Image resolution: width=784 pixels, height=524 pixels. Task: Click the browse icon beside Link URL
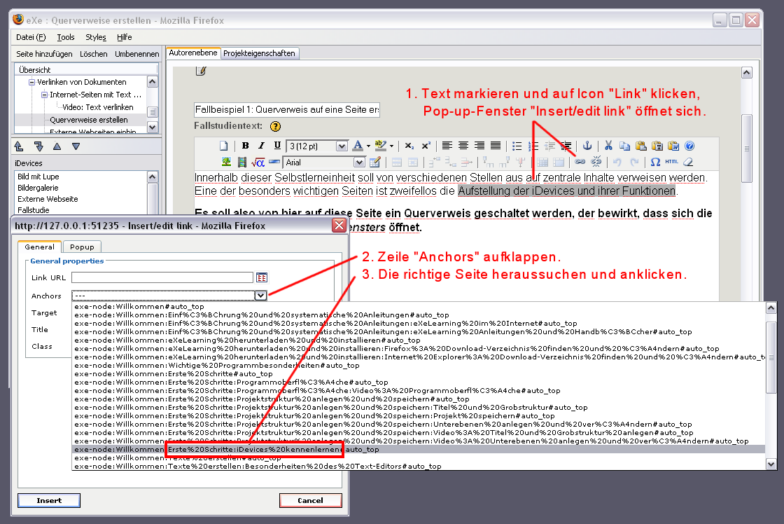point(262,278)
